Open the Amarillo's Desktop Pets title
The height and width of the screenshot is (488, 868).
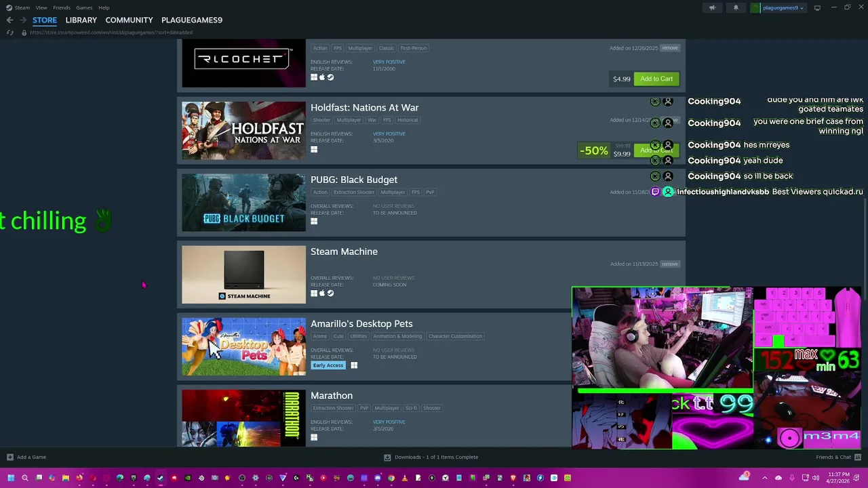point(361,324)
